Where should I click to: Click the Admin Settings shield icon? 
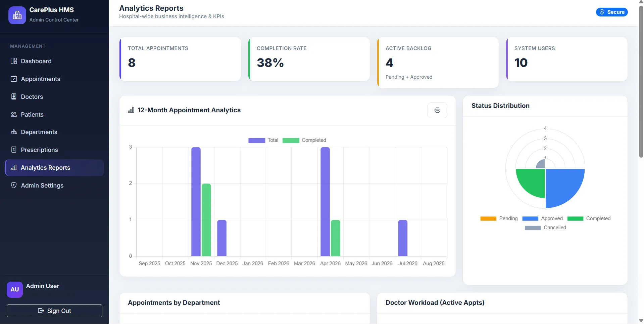point(14,185)
